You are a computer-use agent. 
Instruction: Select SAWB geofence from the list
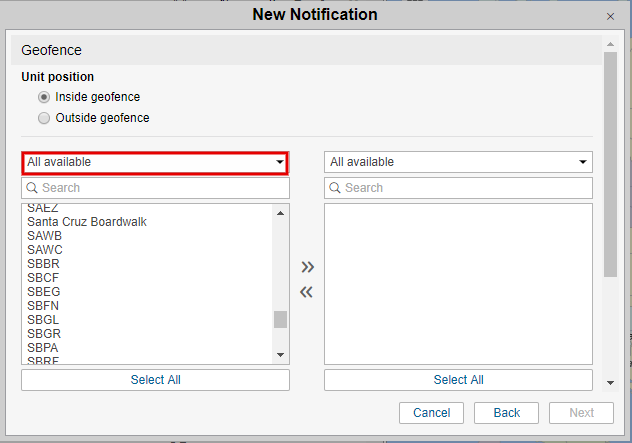(x=45, y=236)
